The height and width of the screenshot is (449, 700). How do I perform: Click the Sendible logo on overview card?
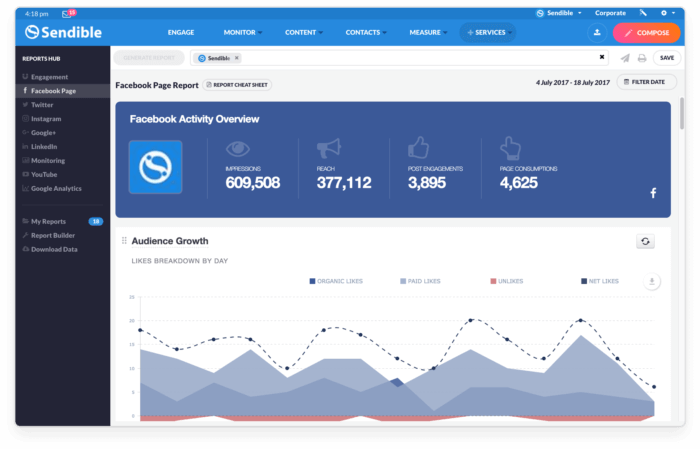click(x=155, y=167)
